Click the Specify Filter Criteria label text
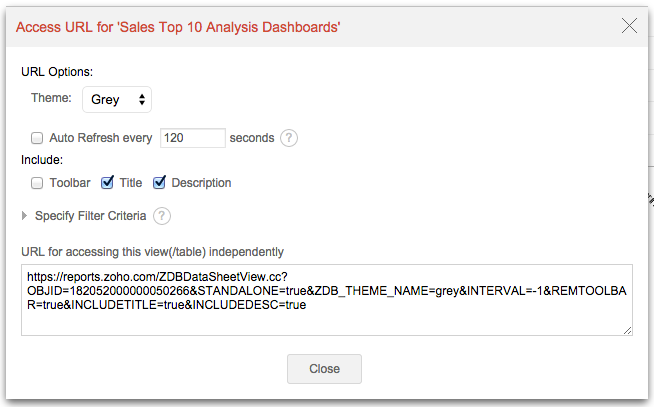The width and height of the screenshot is (654, 407). 90,215
